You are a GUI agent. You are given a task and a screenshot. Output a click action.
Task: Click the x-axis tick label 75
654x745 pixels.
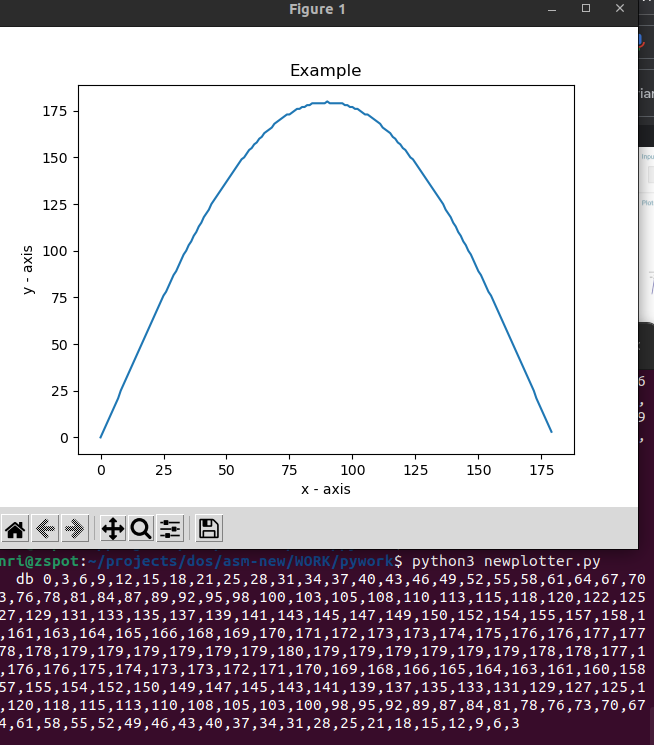289,470
